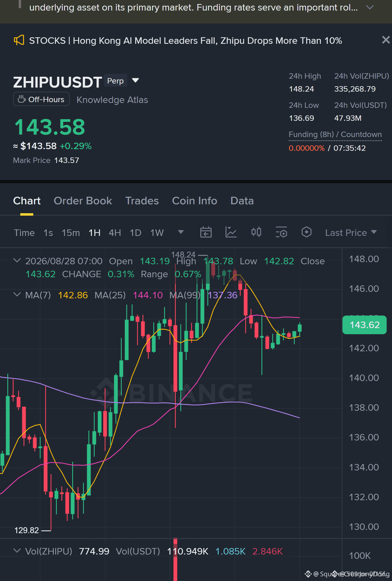Select the 4H chart interval
392x581 pixels.
pyautogui.click(x=115, y=233)
